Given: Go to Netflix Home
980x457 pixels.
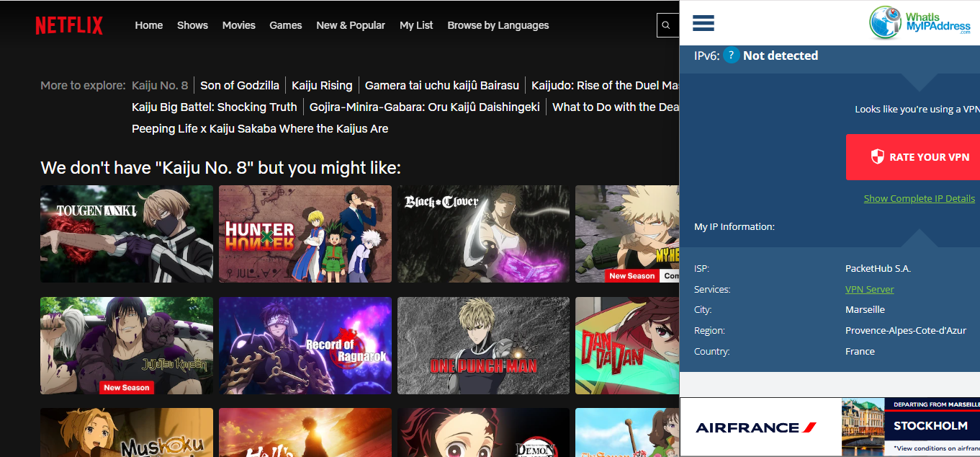Looking at the screenshot, I should click(149, 25).
